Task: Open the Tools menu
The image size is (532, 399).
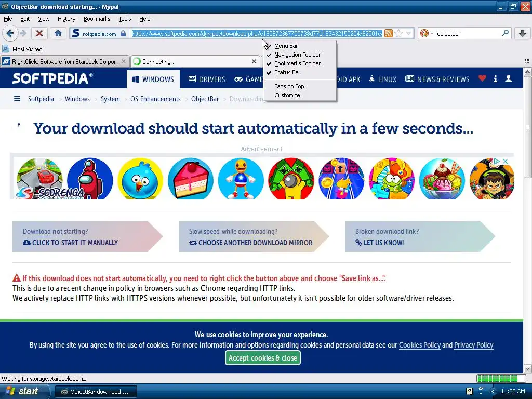Action: [125, 19]
